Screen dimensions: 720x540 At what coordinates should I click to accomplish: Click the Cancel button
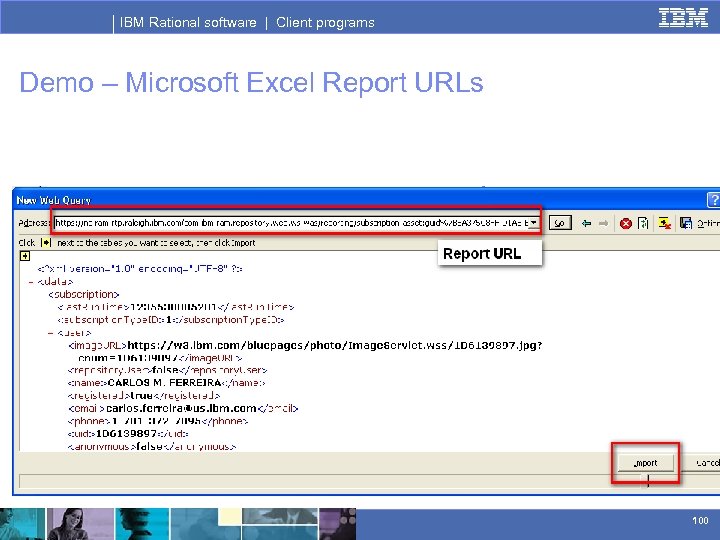[x=704, y=463]
